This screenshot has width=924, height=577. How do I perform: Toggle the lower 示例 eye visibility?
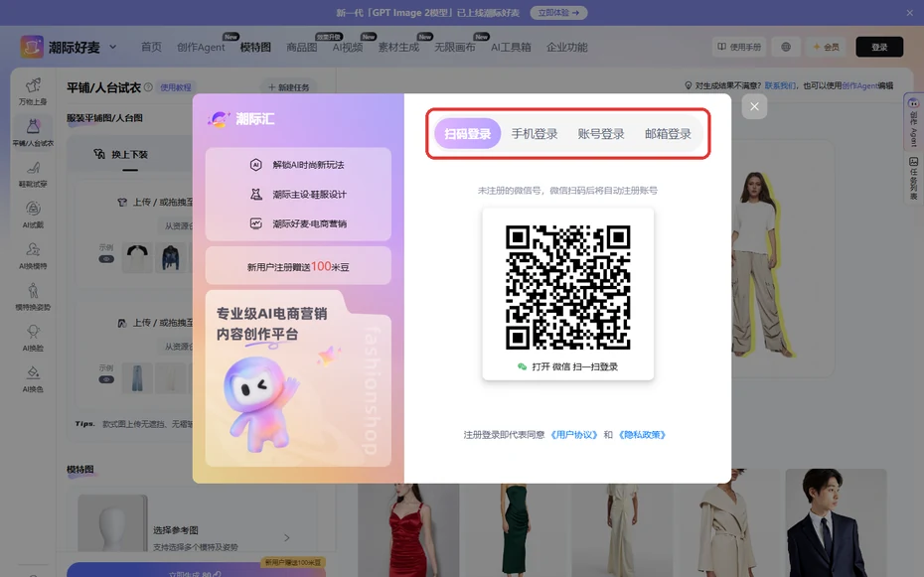pos(106,379)
